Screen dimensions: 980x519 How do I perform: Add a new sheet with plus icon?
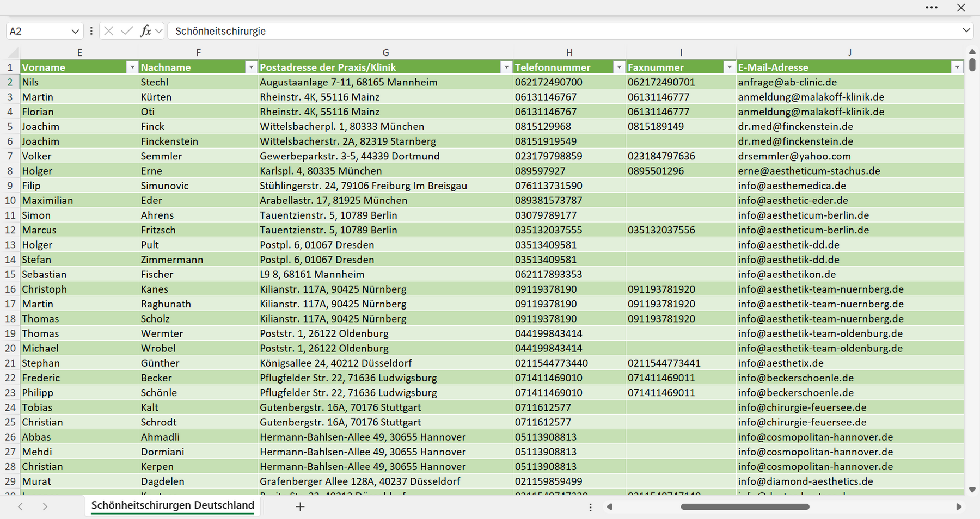point(300,506)
